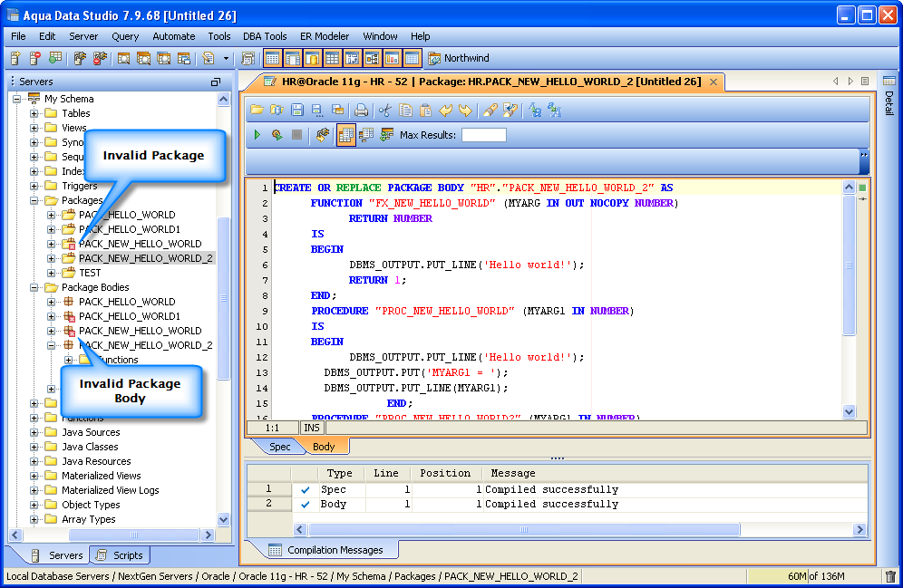Click the Paste clipboard icon
The image size is (903, 588).
[425, 111]
